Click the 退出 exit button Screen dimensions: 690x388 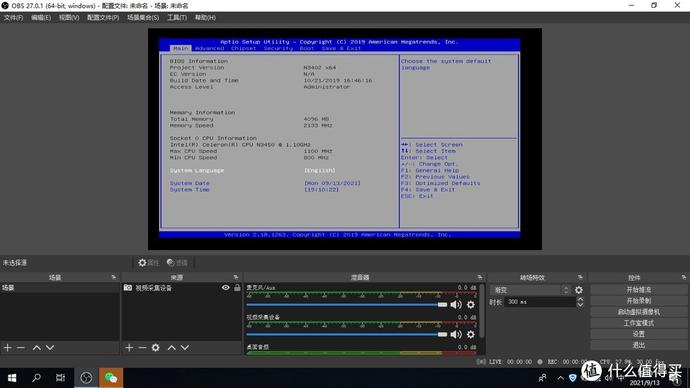639,345
